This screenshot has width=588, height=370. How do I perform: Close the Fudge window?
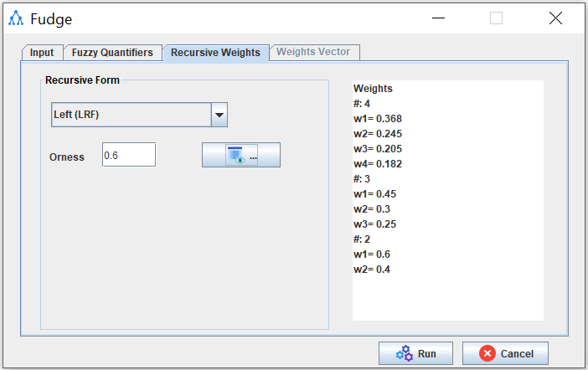coord(554,18)
